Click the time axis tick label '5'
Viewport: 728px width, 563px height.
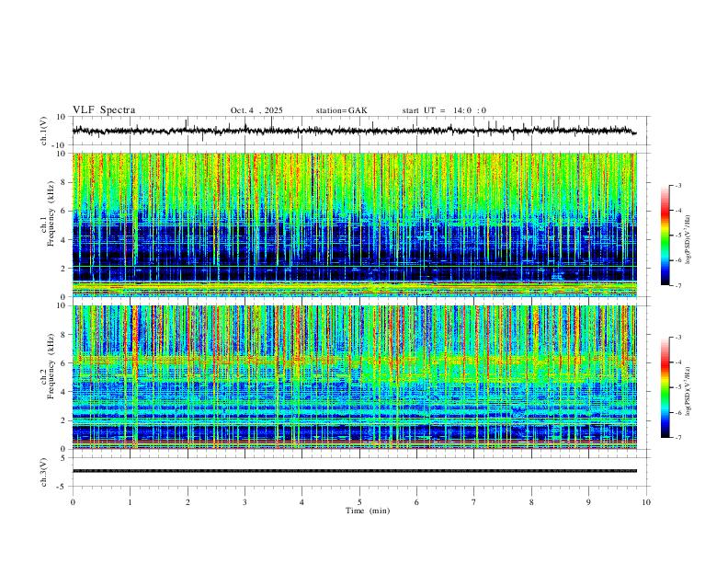(x=359, y=502)
